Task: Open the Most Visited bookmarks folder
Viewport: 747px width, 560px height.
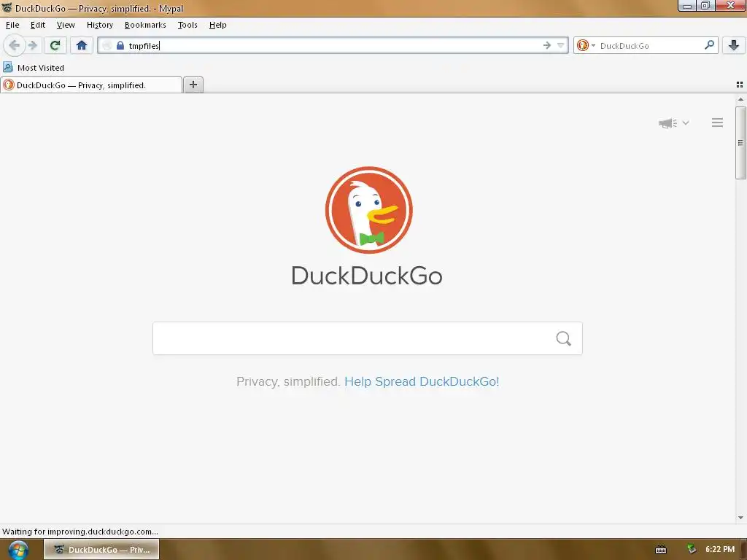Action: tap(34, 68)
